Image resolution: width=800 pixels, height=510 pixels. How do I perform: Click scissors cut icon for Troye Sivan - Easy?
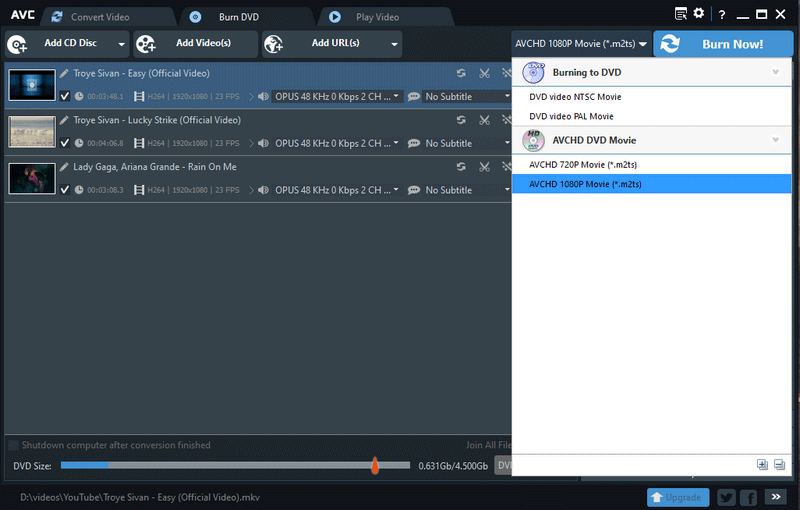click(484, 73)
